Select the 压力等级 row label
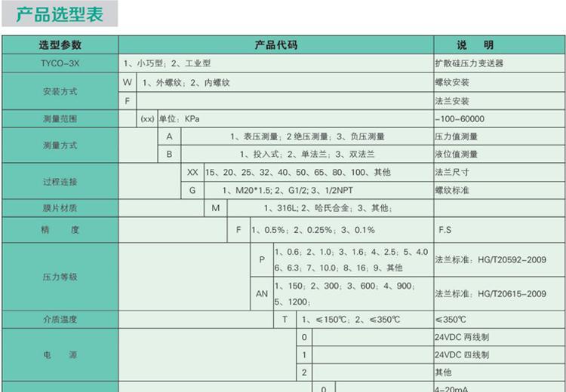The width and height of the screenshot is (566, 392). point(60,277)
